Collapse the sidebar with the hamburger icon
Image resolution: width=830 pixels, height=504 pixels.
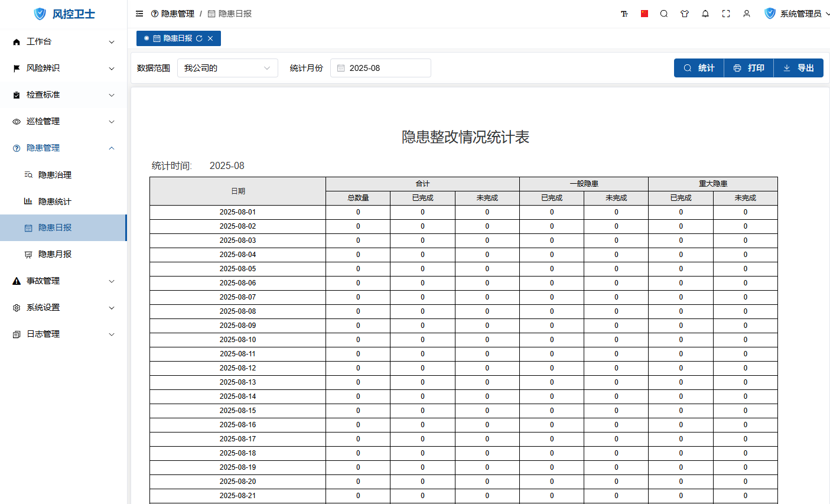(x=139, y=14)
